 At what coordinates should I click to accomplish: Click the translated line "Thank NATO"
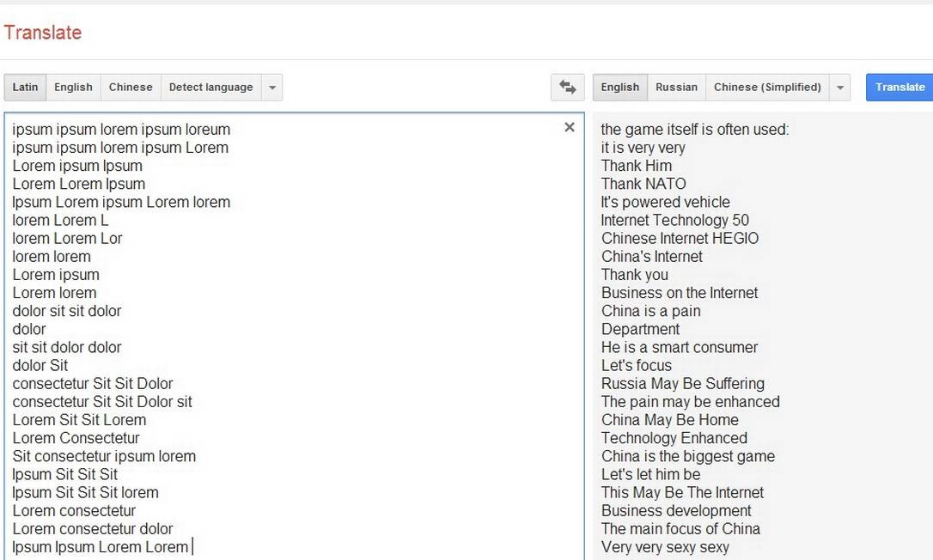[643, 184]
